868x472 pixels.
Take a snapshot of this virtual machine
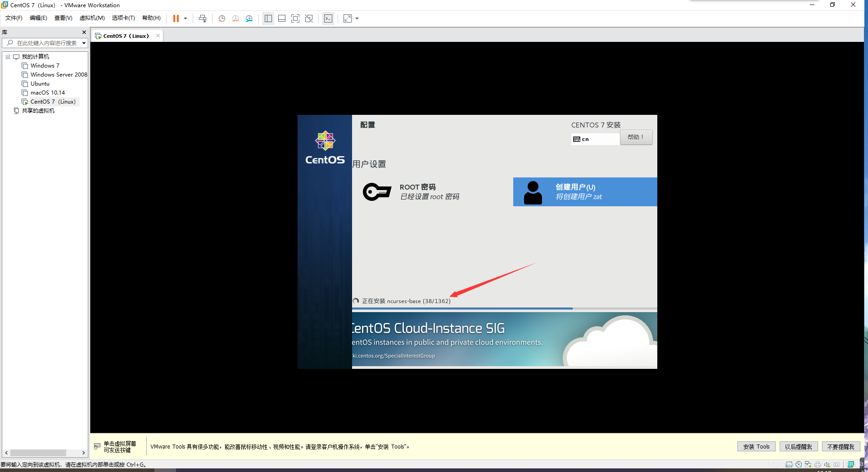222,18
